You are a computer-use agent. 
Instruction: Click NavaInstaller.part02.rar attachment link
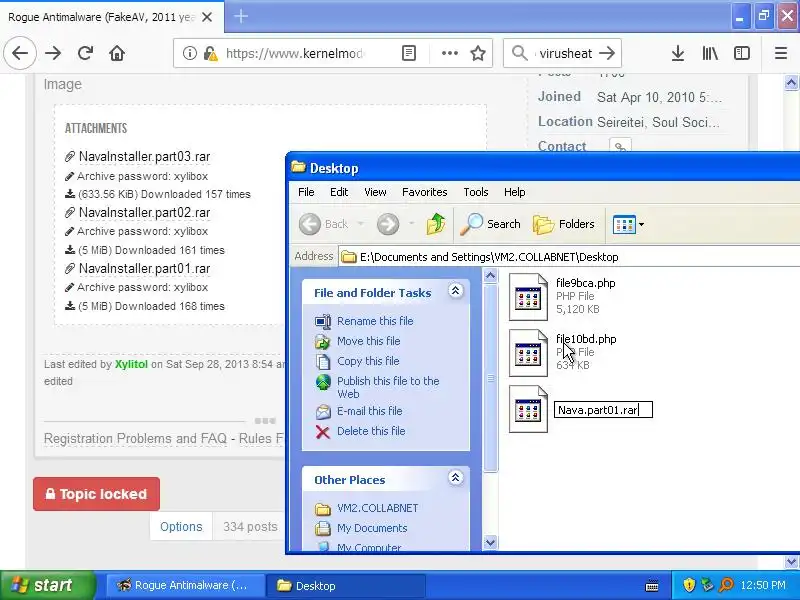click(x=144, y=212)
